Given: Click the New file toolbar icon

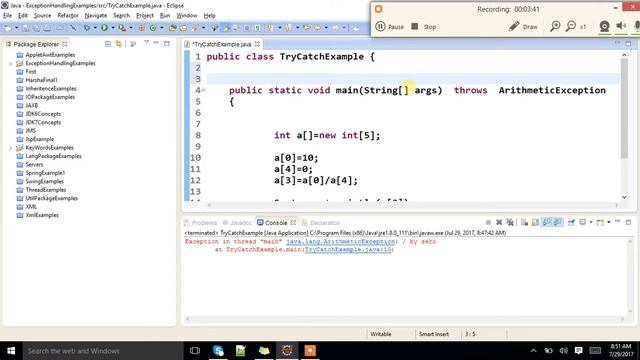Looking at the screenshot, I should 8,28.
